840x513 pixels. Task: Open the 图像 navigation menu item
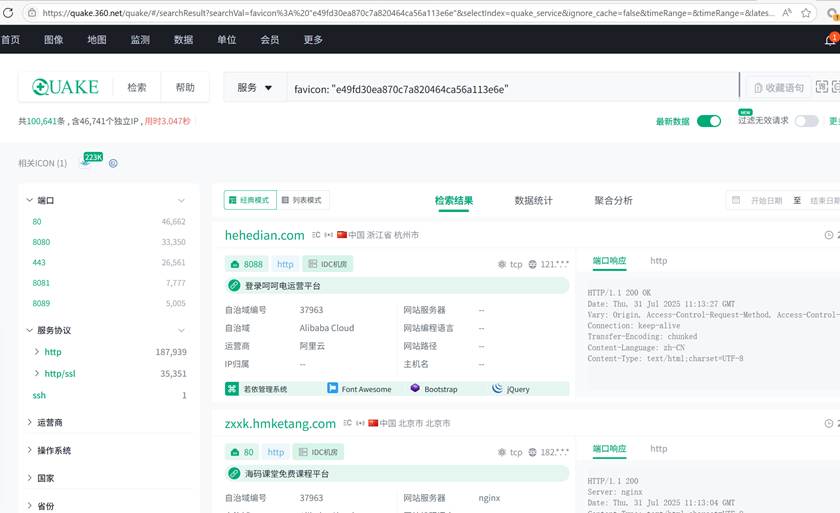tap(54, 40)
